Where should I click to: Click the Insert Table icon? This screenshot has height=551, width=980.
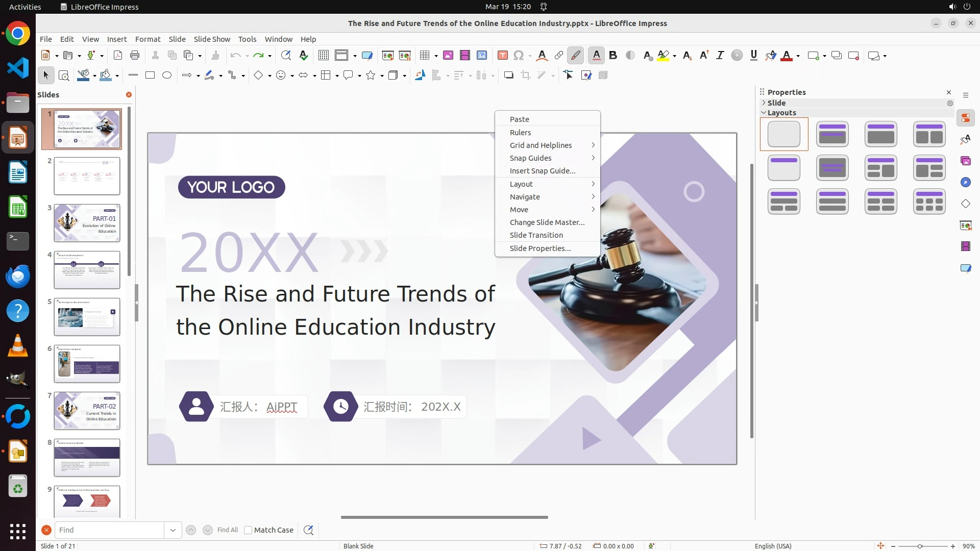(424, 56)
